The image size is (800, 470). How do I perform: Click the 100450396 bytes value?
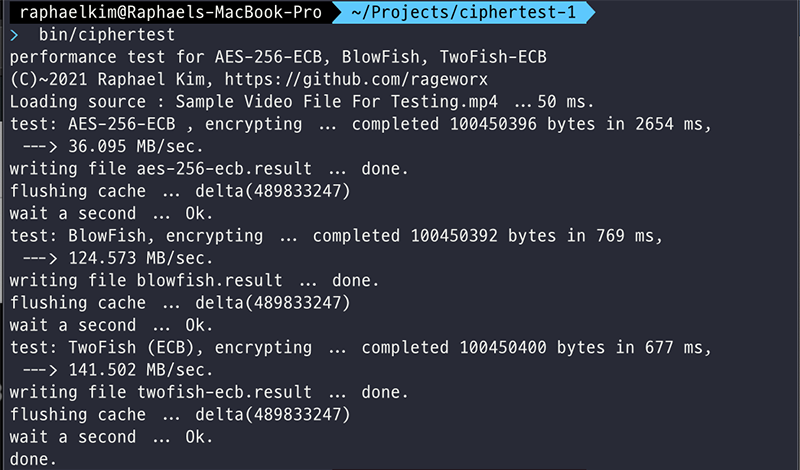coord(522,125)
